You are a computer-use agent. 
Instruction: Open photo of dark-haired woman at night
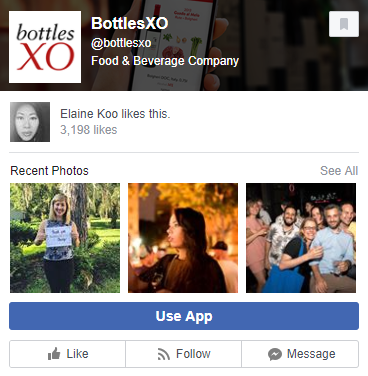tap(183, 238)
